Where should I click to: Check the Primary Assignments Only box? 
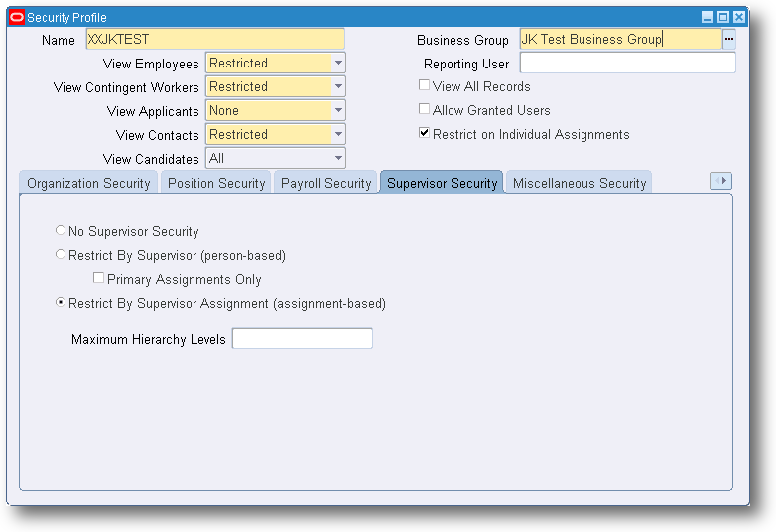(98, 278)
